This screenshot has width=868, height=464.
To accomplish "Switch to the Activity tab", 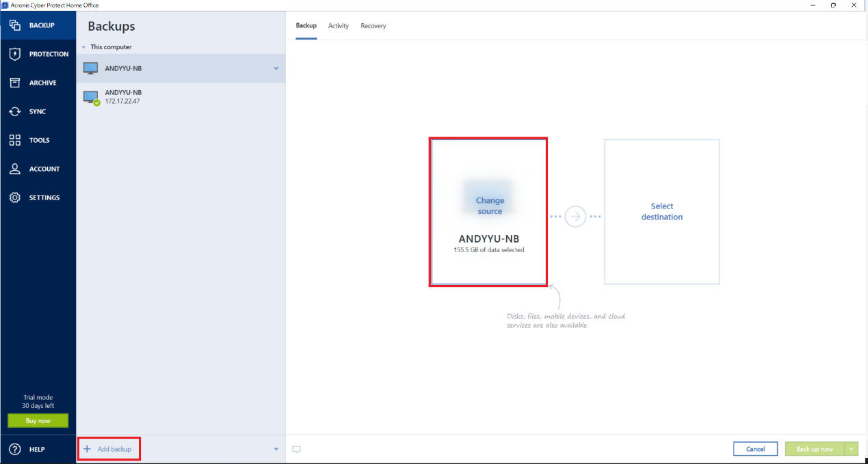I will coord(339,26).
